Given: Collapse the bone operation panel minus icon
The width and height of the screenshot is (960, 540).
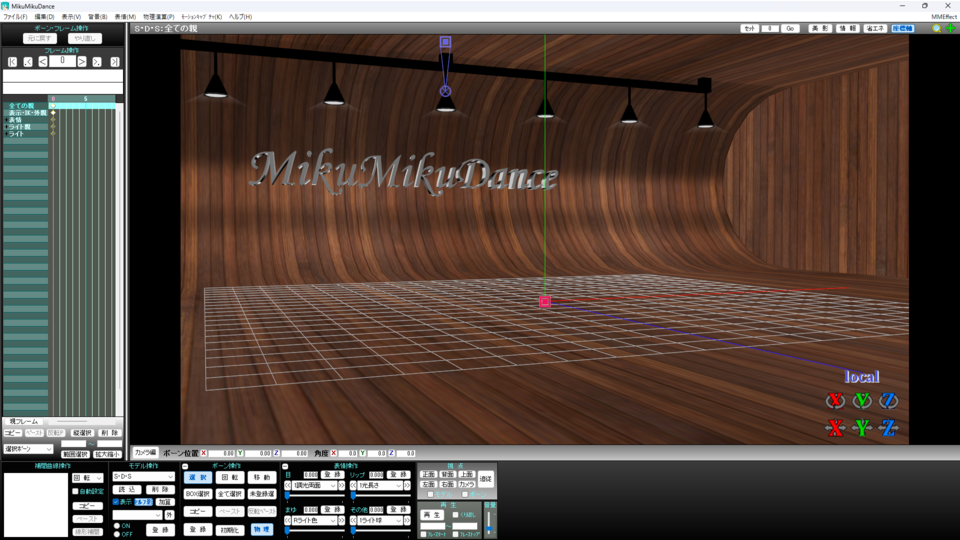Looking at the screenshot, I should pos(185,467).
